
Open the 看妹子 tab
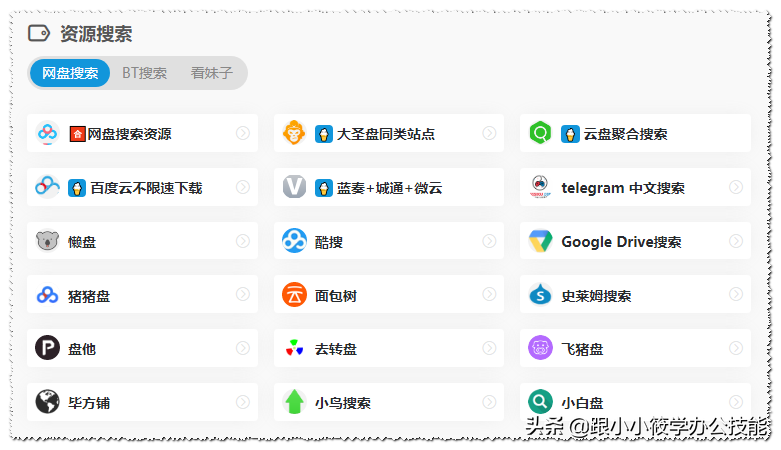212,73
